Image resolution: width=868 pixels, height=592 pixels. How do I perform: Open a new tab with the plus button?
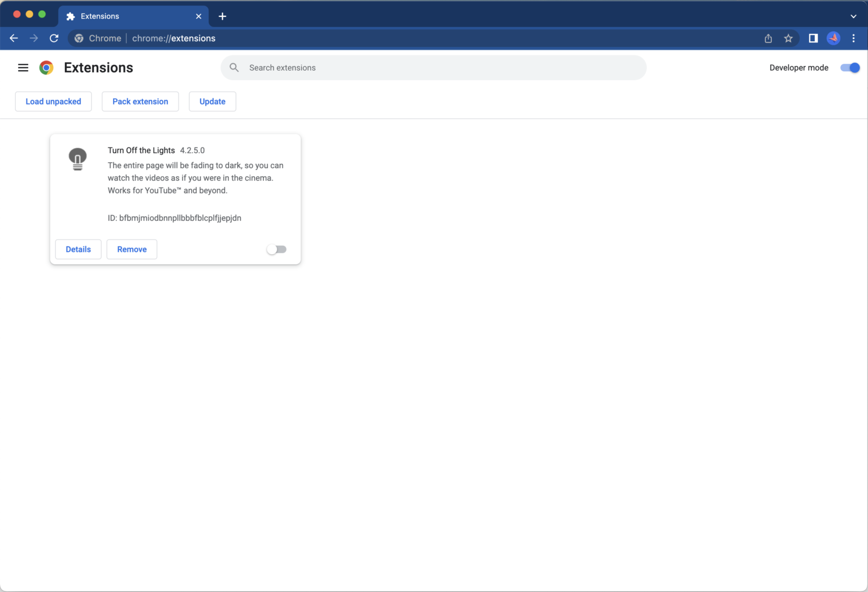(222, 16)
